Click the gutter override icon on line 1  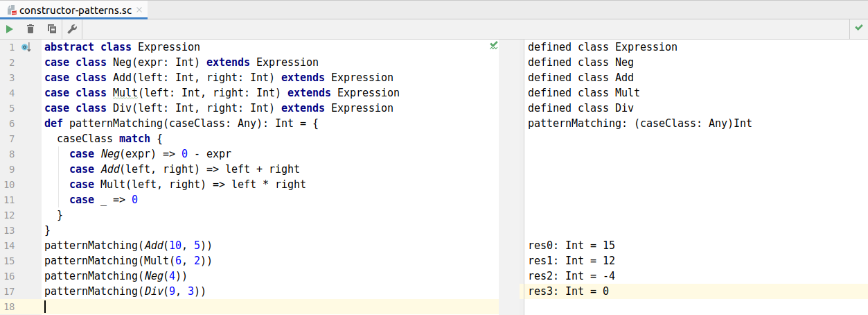[26, 47]
